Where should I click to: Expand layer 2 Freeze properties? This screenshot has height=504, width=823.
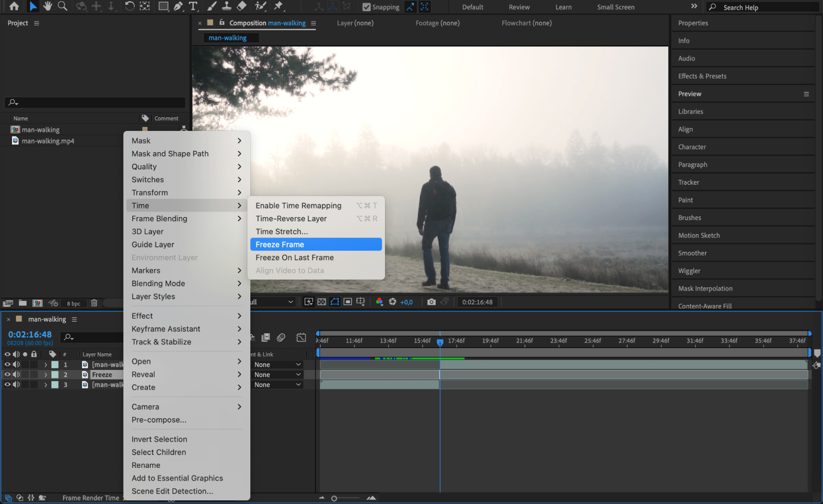tap(46, 375)
